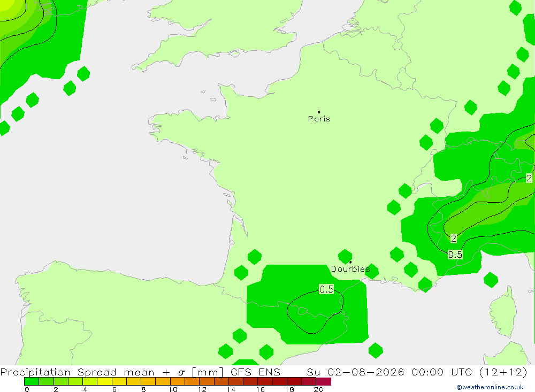Pick the yellow legend swatch just before 6
Image resolution: width=535 pixels, height=392 pixels.
pyautogui.click(x=104, y=381)
